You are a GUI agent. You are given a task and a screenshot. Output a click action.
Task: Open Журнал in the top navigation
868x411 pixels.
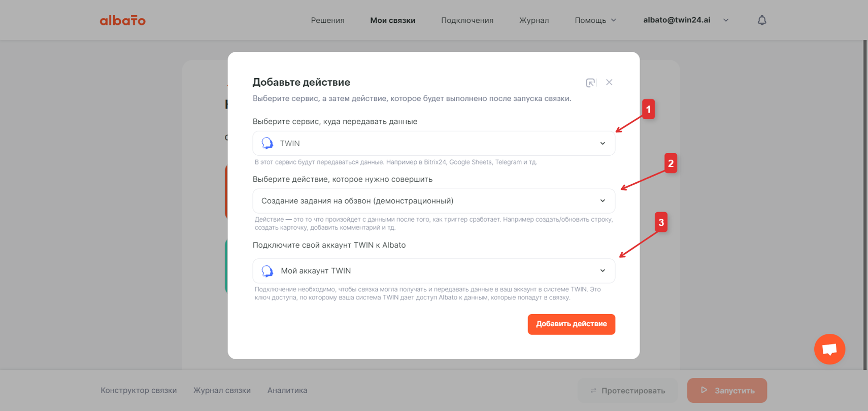[x=534, y=20]
